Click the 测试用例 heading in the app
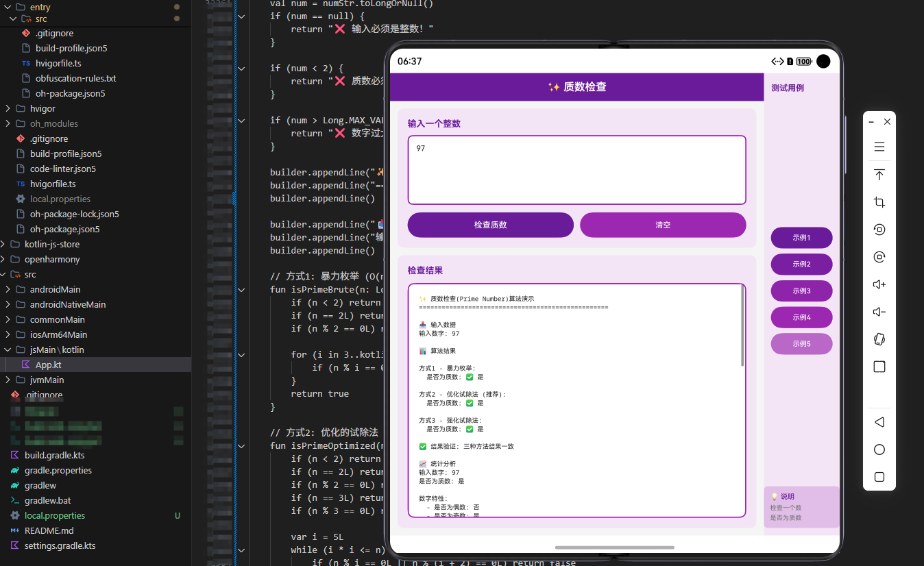The image size is (924, 566). click(788, 88)
